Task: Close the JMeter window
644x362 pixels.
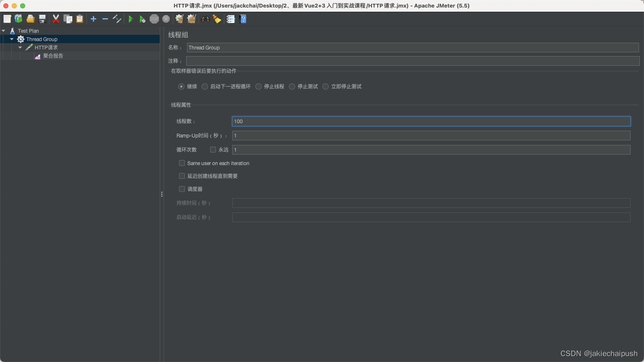Action: point(6,6)
